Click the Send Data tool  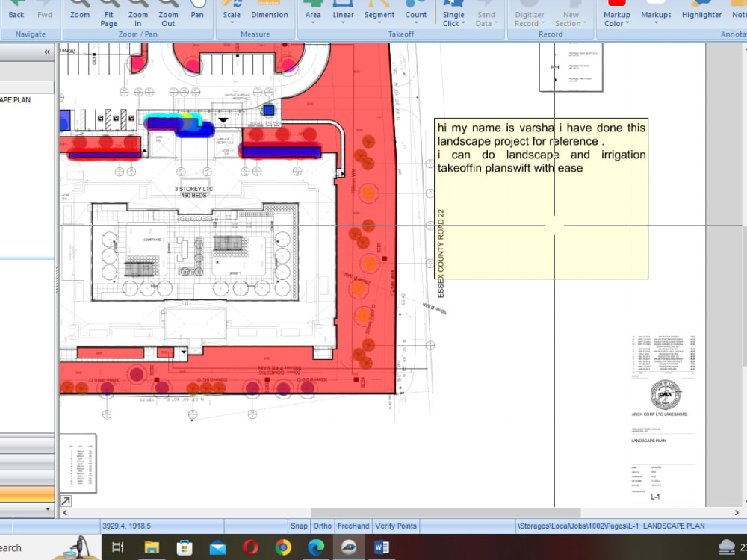pos(486,14)
